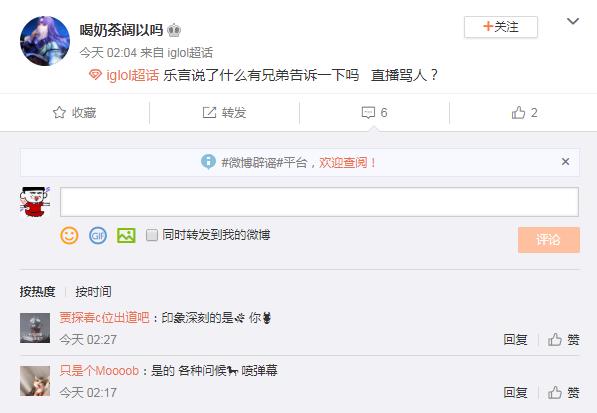Focus the comment text input box
597x413 pixels.
[319, 202]
